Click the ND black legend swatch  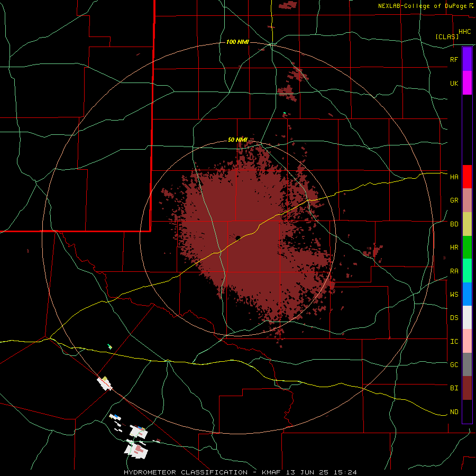467,411
